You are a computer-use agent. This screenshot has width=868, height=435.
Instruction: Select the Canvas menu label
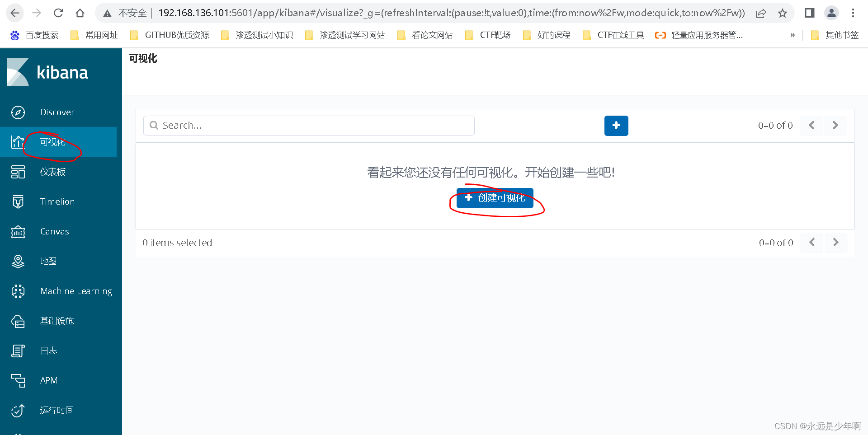tap(55, 231)
